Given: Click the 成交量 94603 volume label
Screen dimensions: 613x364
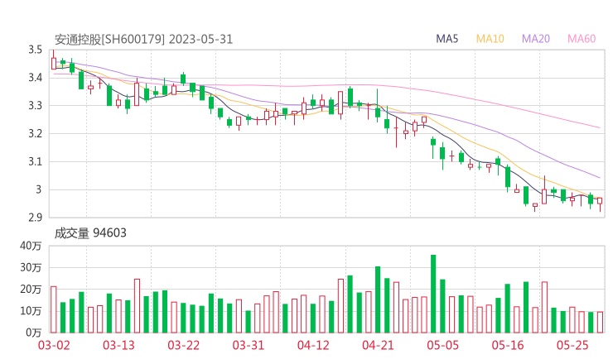Looking at the screenshot, I should pos(90,233).
